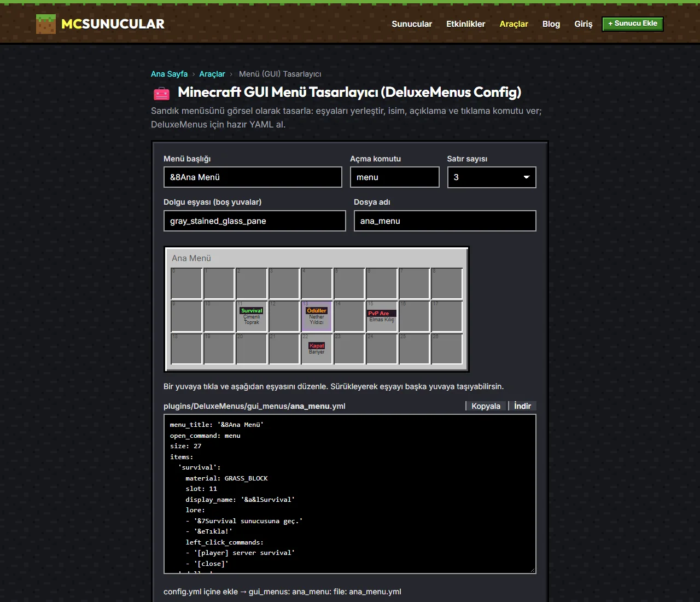Screen dimensions: 700x602
Task: Select empty slot 2 in the grid
Action: [252, 283]
